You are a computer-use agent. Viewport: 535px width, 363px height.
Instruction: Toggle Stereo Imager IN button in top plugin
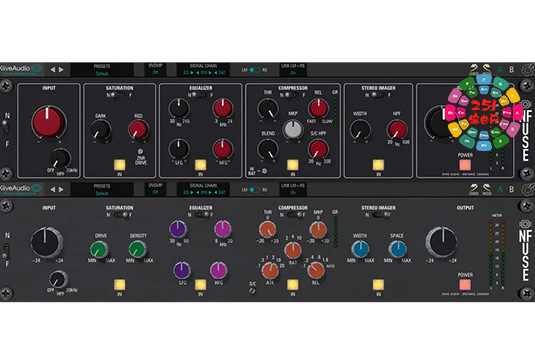[378, 165]
